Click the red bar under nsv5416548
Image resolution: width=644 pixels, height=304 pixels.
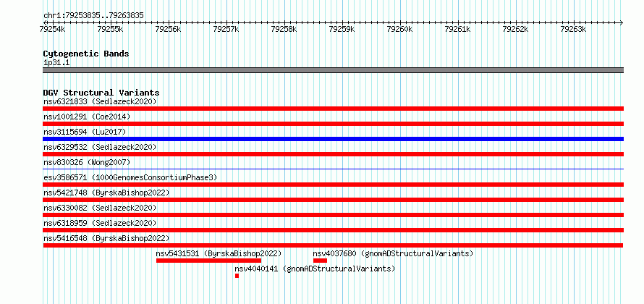click(x=334, y=245)
